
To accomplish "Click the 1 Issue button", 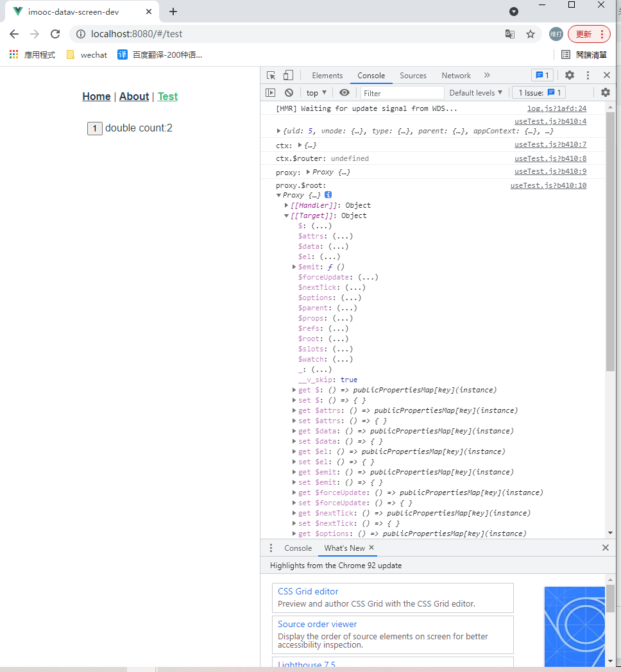I will (539, 92).
